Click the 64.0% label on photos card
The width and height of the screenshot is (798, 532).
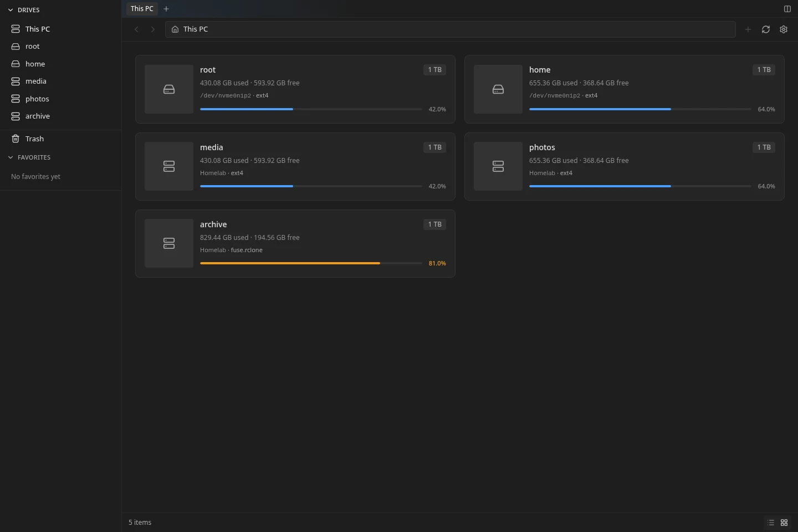pos(766,186)
